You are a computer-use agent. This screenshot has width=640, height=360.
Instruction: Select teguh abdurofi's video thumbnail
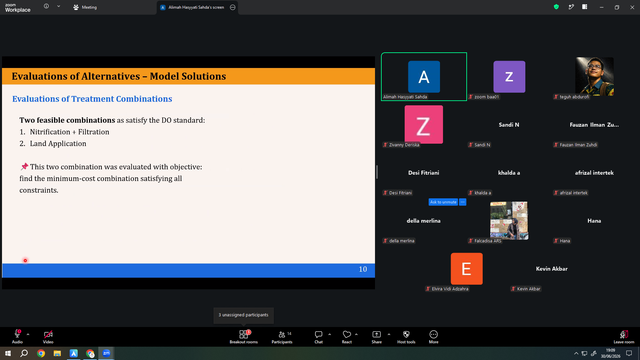[594, 76]
